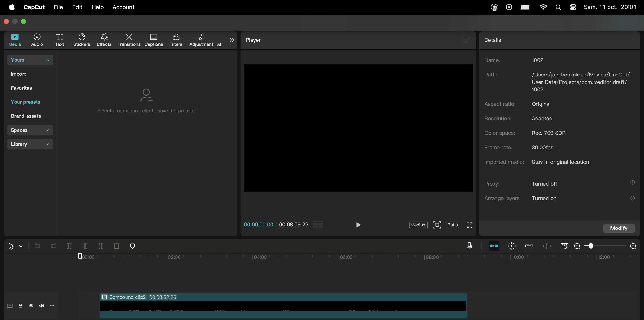Click the Undo arrow icon
Viewport: 644px width, 320px height.
pos(37,246)
